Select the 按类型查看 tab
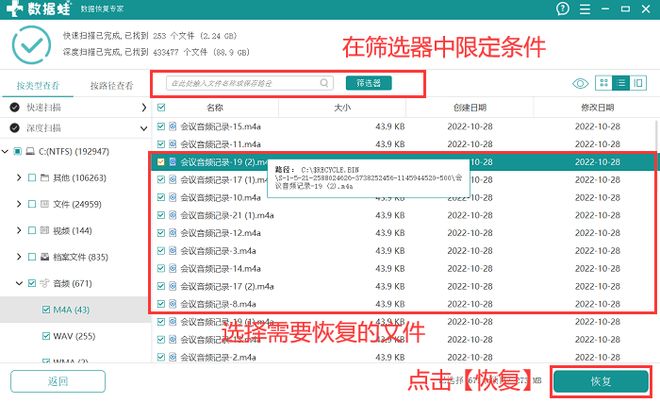The height and width of the screenshot is (403, 660). [37, 85]
